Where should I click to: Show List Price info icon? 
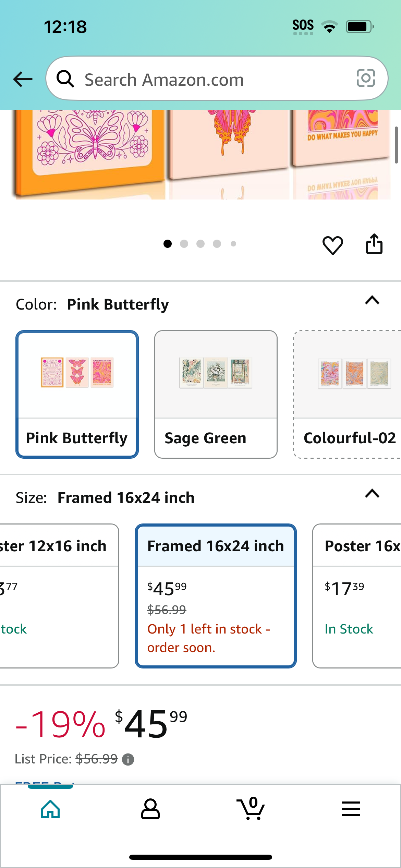pyautogui.click(x=128, y=760)
